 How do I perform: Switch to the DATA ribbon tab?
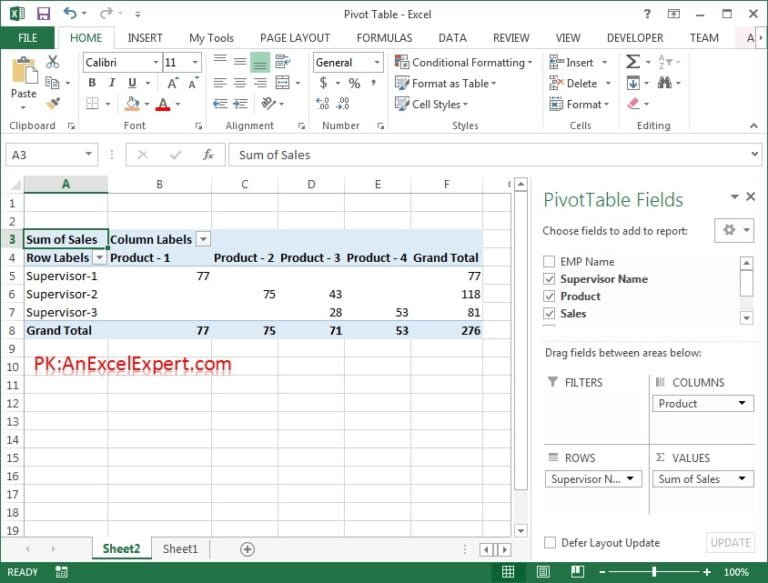coord(452,38)
